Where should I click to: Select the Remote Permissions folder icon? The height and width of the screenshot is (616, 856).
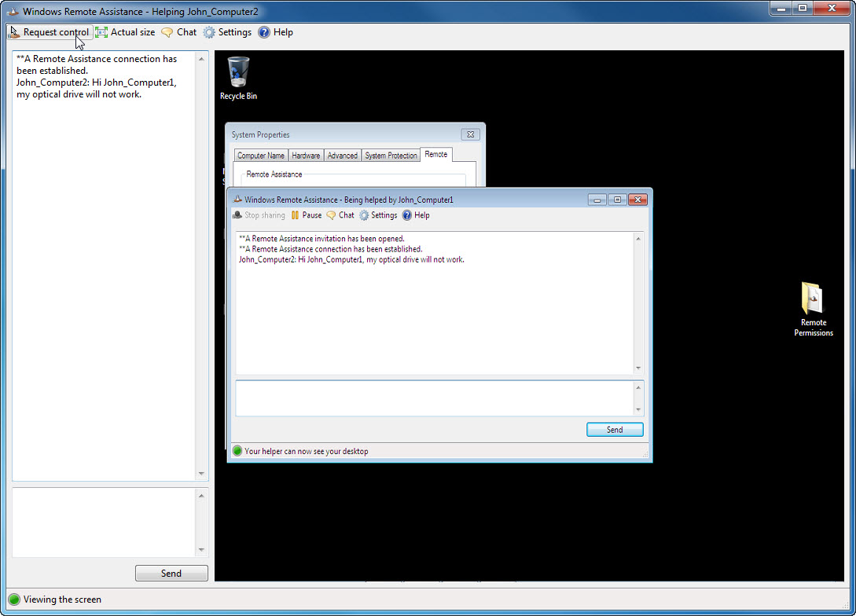click(x=813, y=310)
